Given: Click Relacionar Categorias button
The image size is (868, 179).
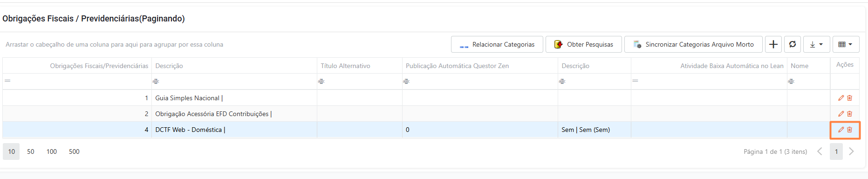Looking at the screenshot, I should [497, 44].
